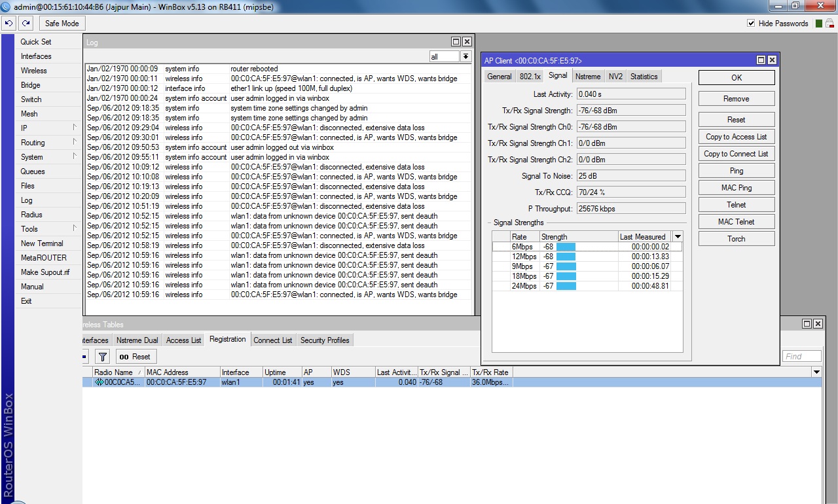
Task: Select the 24Mbps row in Signal Strengths
Action: click(587, 286)
